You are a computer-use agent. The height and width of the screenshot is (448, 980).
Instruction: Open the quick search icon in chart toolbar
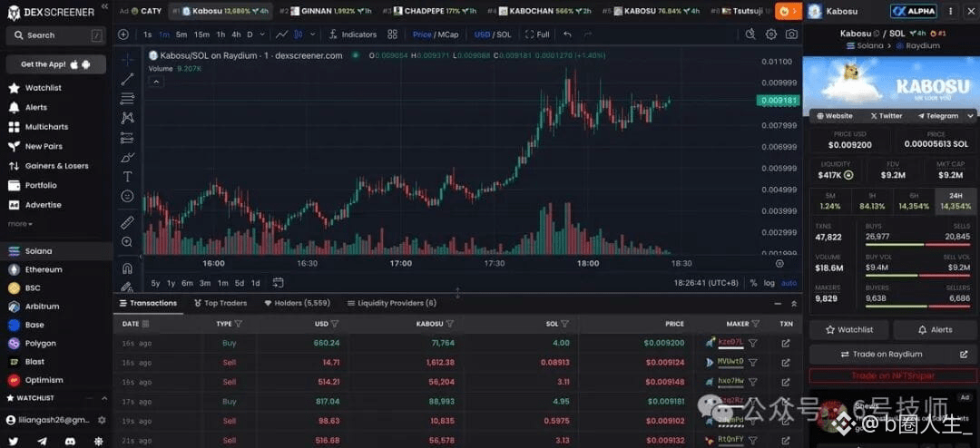coord(750,34)
